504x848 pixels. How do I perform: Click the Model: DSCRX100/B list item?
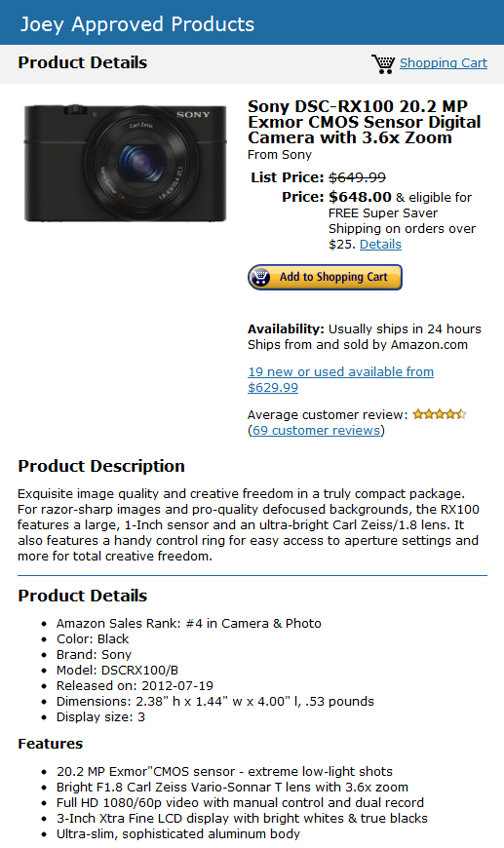point(117,670)
